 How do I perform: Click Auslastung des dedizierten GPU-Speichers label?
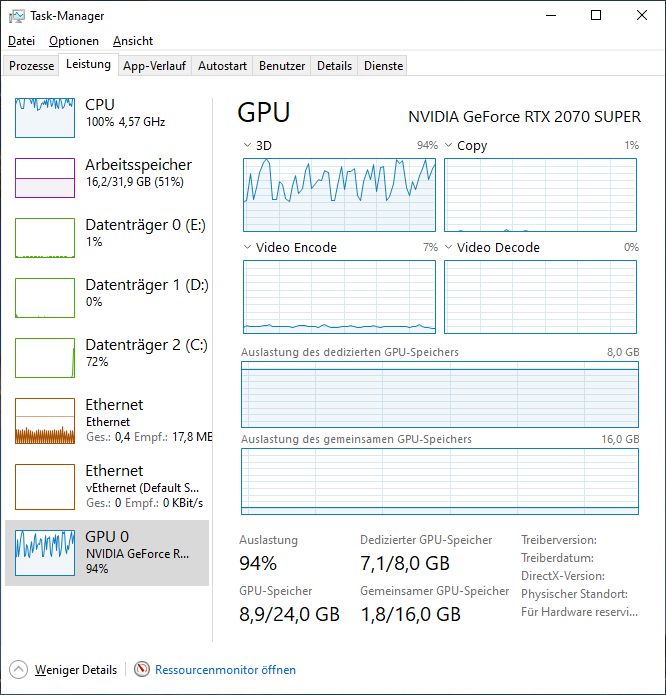pyautogui.click(x=350, y=352)
